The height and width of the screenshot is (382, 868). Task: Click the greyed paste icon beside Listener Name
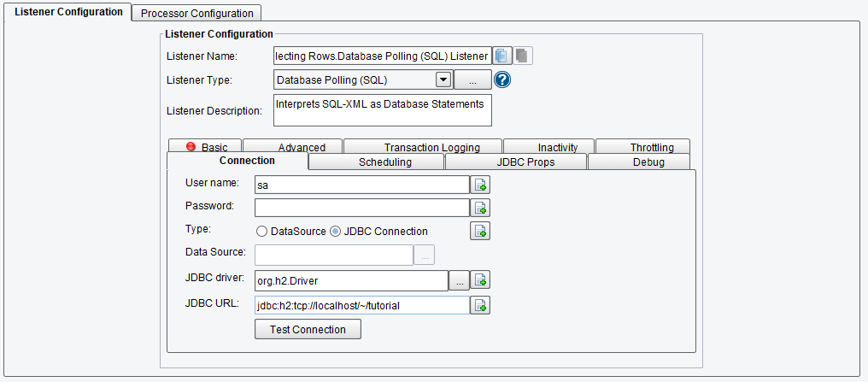[x=523, y=56]
